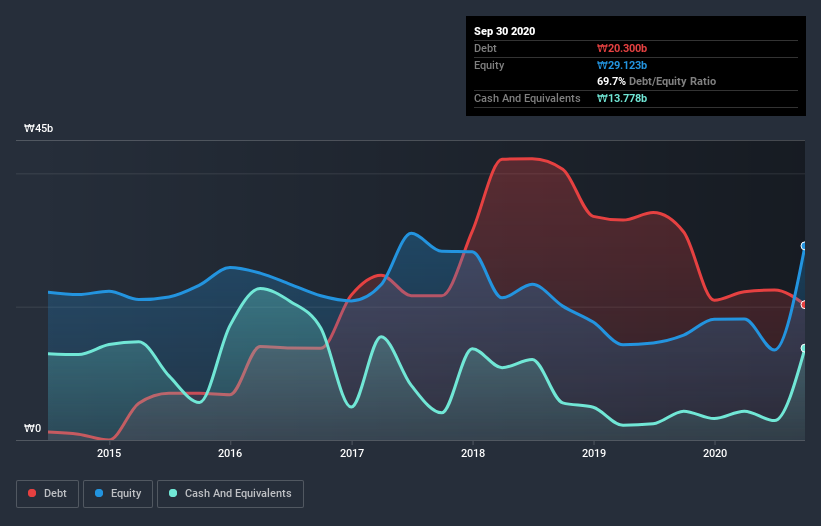Click the 2018 x-axis label
The image size is (821, 526).
click(x=473, y=453)
